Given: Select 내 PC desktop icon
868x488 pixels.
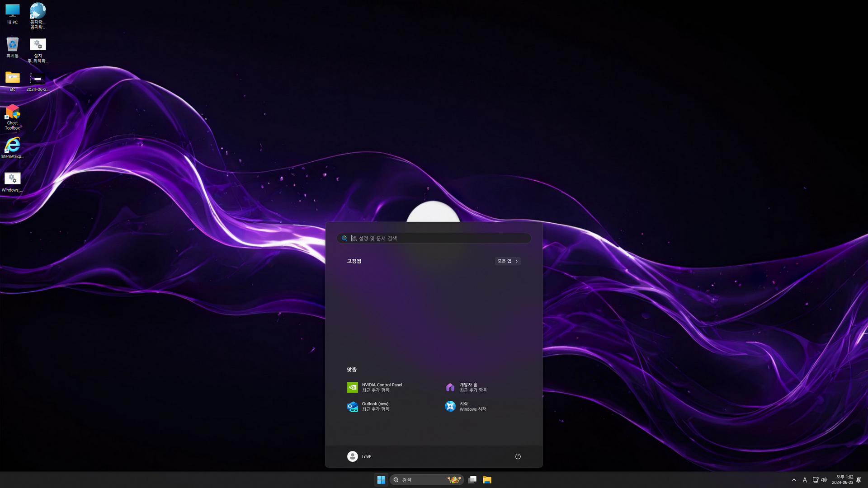Looking at the screenshot, I should tap(13, 14).
